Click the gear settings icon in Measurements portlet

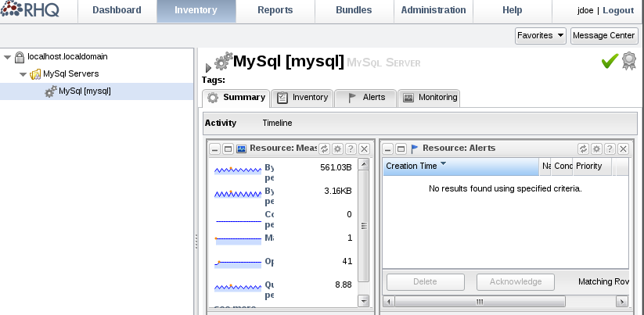tap(337, 149)
